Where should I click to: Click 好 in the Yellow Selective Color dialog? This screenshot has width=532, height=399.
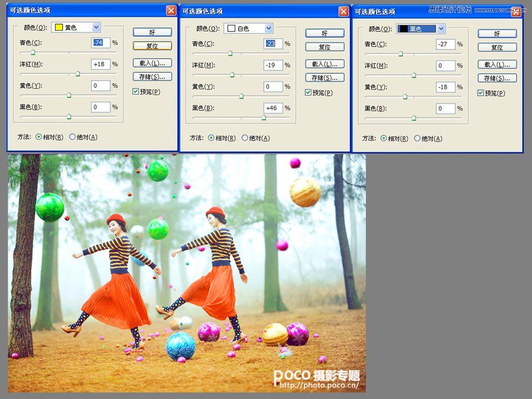pos(153,31)
